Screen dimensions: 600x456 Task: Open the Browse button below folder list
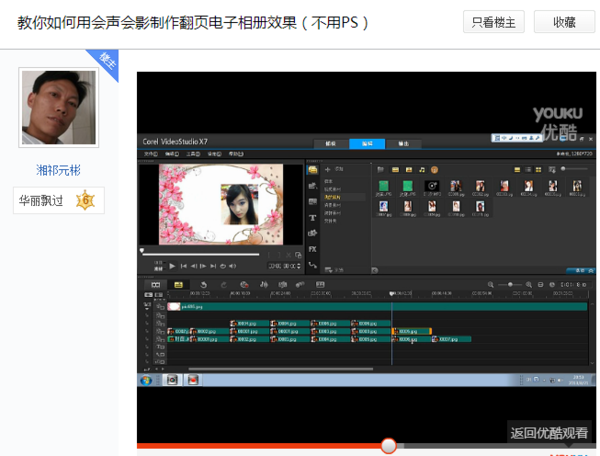coord(334,270)
